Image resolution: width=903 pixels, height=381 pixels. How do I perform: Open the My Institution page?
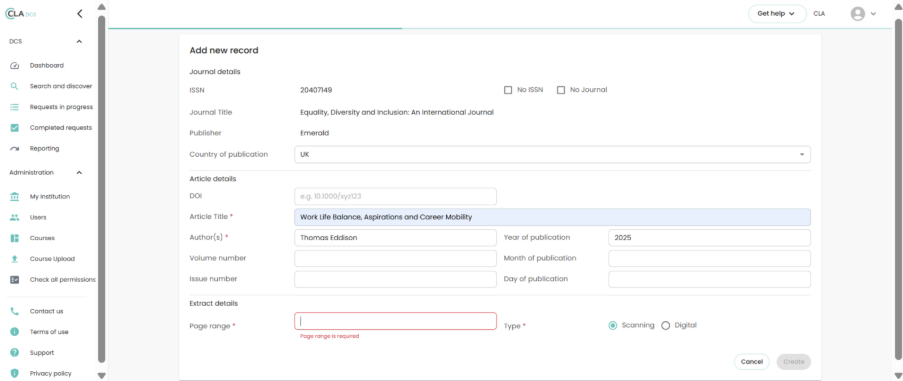point(50,197)
